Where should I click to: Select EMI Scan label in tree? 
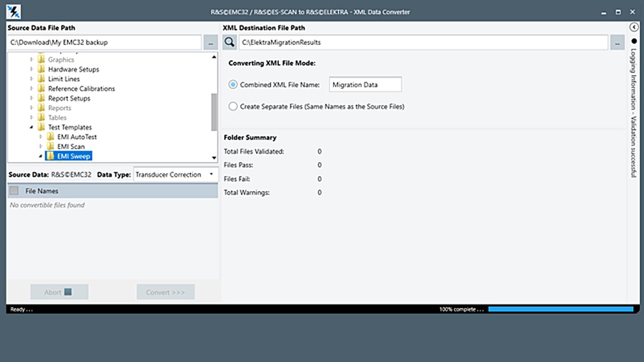click(71, 146)
